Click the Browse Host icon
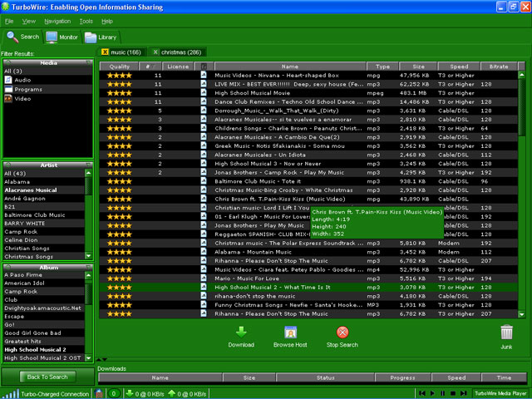The height and width of the screenshot is (399, 532). pos(291,332)
